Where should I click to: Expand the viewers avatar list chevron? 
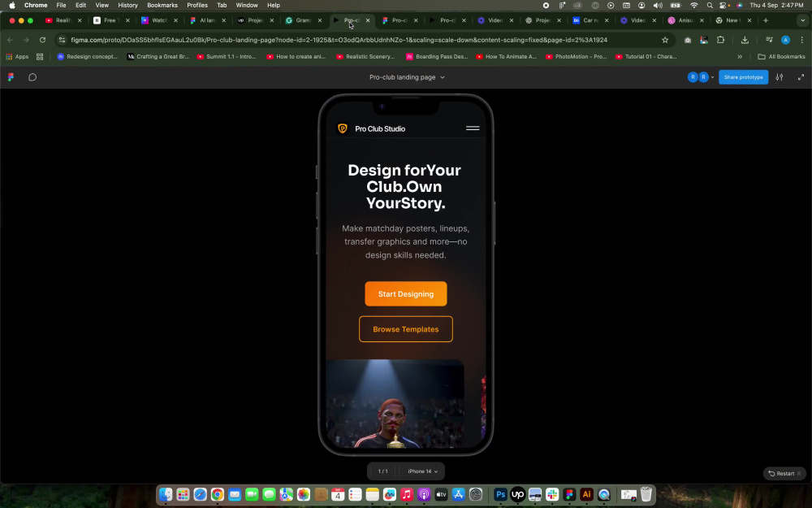(x=713, y=77)
